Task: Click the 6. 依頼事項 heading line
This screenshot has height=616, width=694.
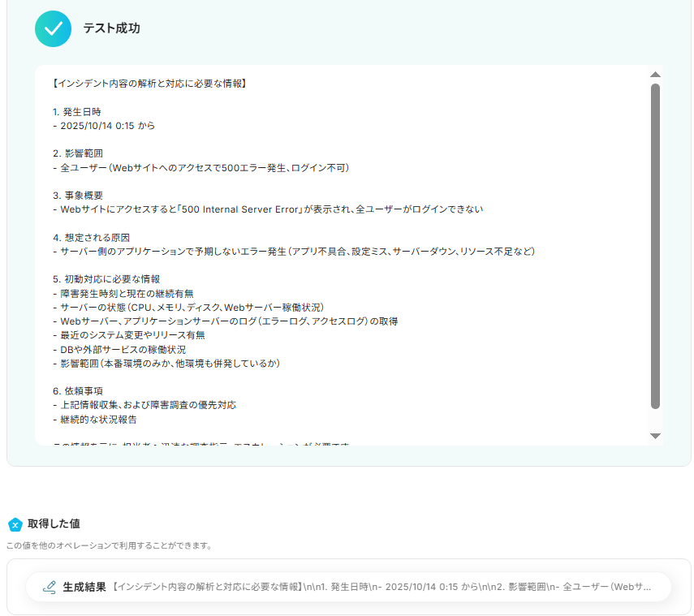Action: tap(77, 391)
